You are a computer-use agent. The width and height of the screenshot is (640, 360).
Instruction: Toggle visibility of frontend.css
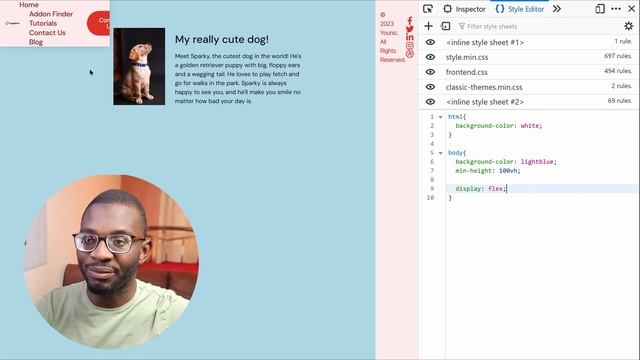coord(430,72)
